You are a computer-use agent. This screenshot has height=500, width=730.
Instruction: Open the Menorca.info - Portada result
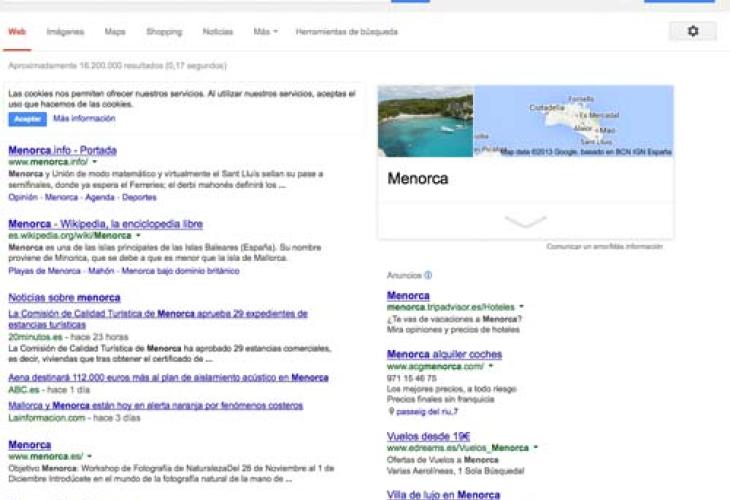[x=62, y=150]
